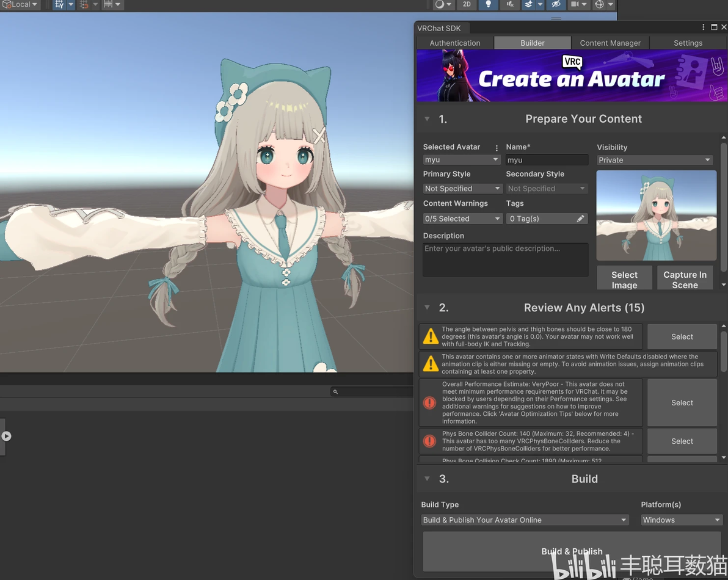The height and width of the screenshot is (580, 728).
Task: Toggle scene effects (skybox) icon
Action: pos(528,5)
